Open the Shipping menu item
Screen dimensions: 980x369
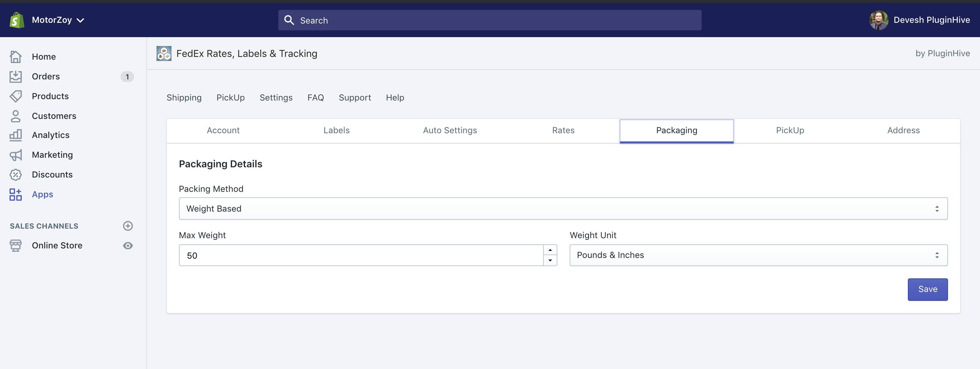click(184, 98)
